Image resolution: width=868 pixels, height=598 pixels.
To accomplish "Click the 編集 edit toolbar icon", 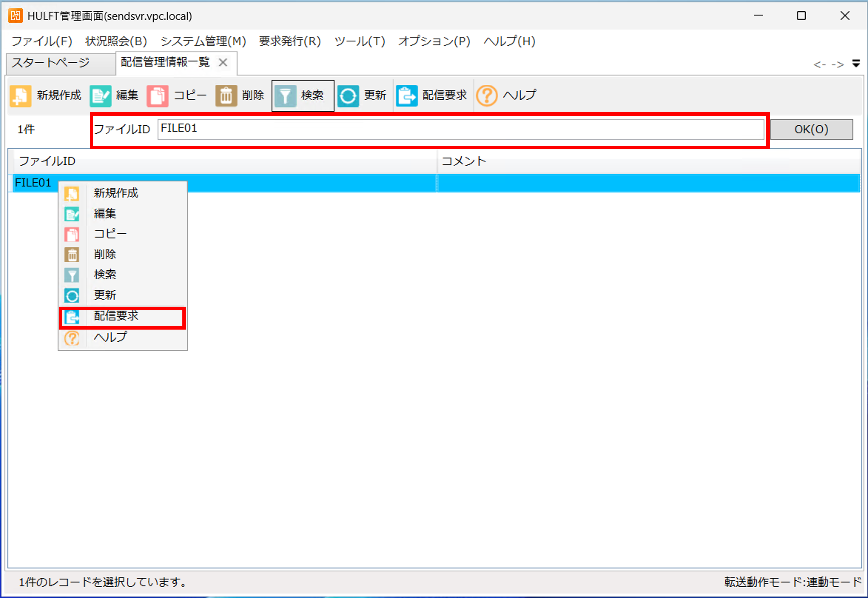I will pos(100,96).
